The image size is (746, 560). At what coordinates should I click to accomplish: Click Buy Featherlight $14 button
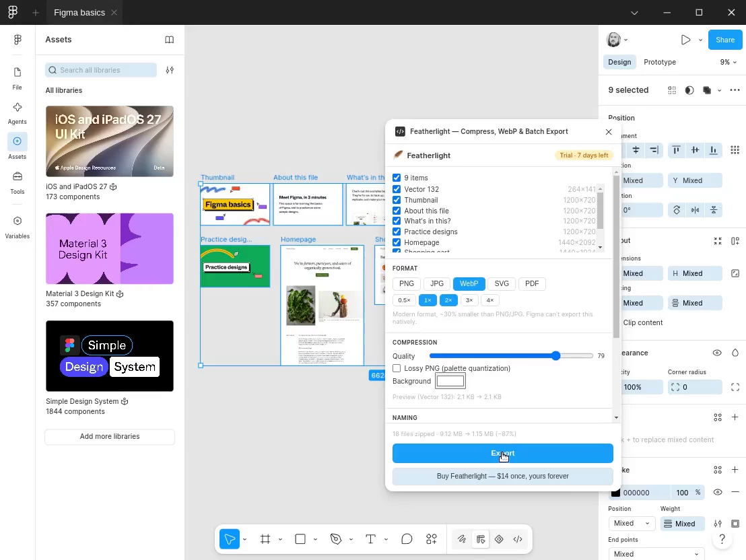click(502, 477)
